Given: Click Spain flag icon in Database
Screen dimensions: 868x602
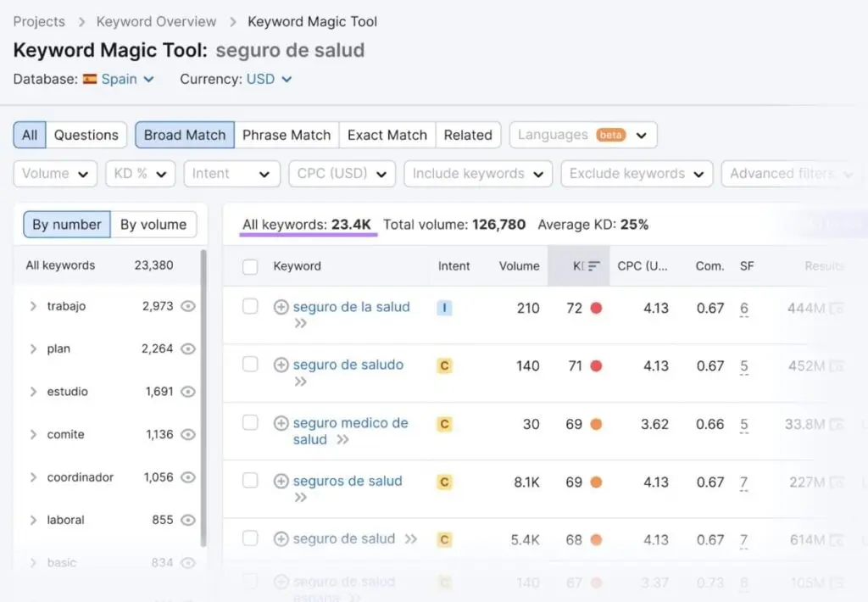Looking at the screenshot, I should 90,79.
